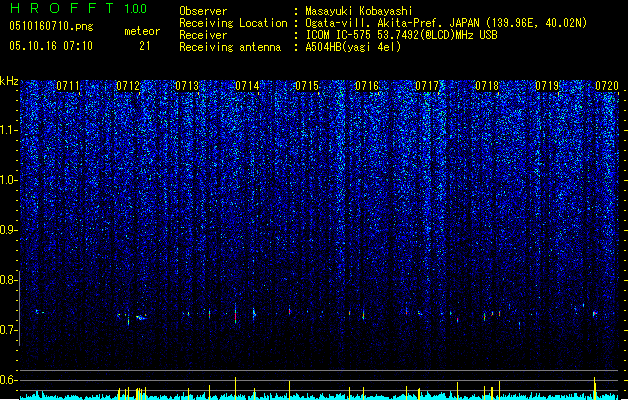Screen dimensions: 629x400
Task: Click the 0.7 kHz frequency tick label
Action: 7,330
